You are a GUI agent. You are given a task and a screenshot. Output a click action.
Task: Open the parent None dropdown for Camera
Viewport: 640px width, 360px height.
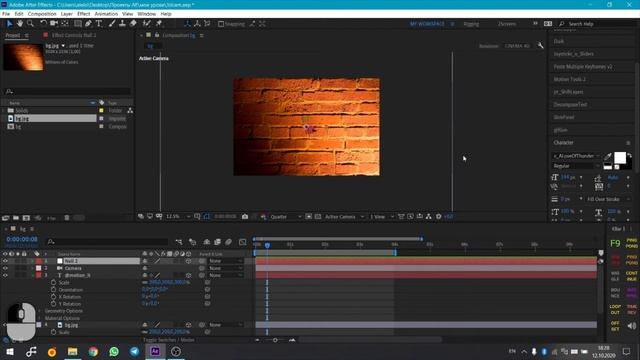225,268
